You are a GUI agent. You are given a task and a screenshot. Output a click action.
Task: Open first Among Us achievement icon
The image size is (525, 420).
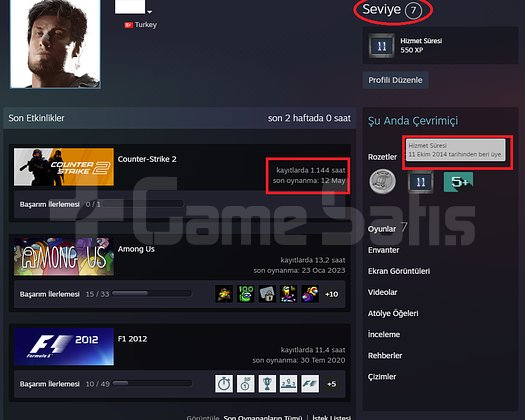224,294
